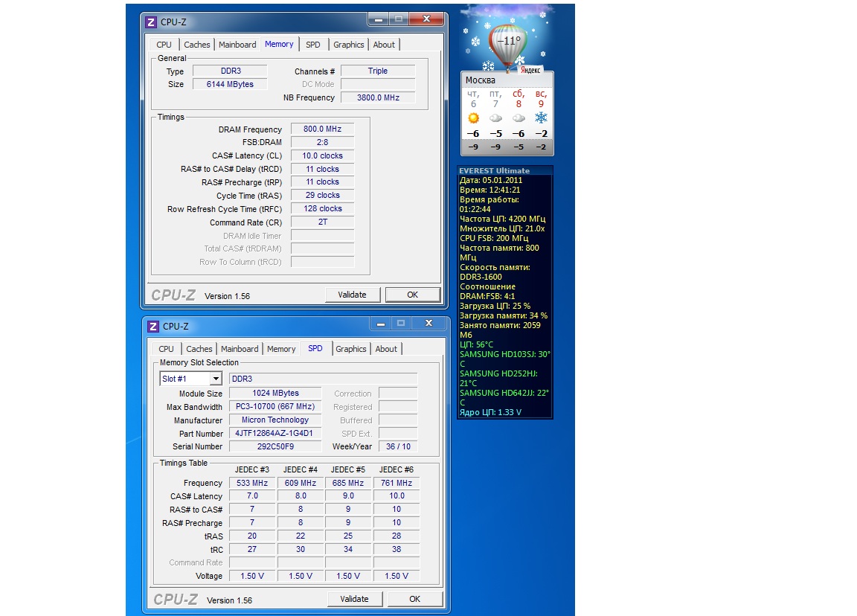
Task: Click the DRAM Frequency value field
Action: (x=322, y=129)
